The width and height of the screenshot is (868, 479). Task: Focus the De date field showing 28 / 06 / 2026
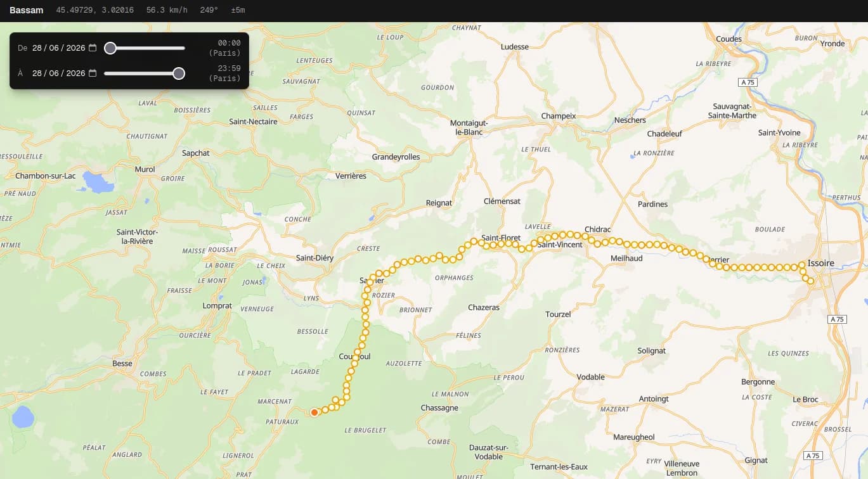[64, 48]
